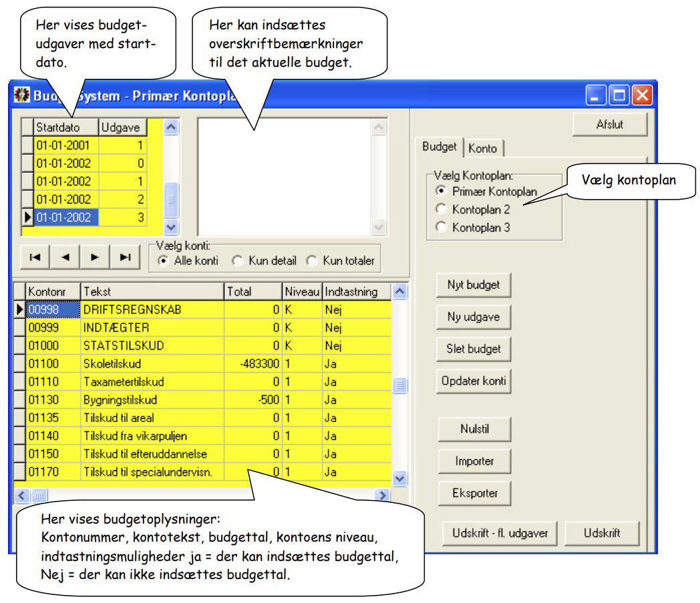Go to first budget record
This screenshot has width=700, height=603.
[x=35, y=257]
